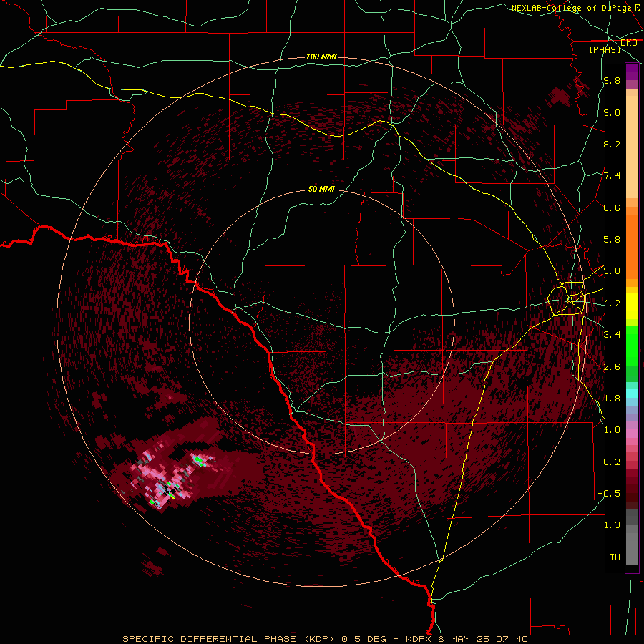This screenshot has height=644, width=644.
Task: Click the 5.0 value on the color scale
Action: click(x=612, y=271)
